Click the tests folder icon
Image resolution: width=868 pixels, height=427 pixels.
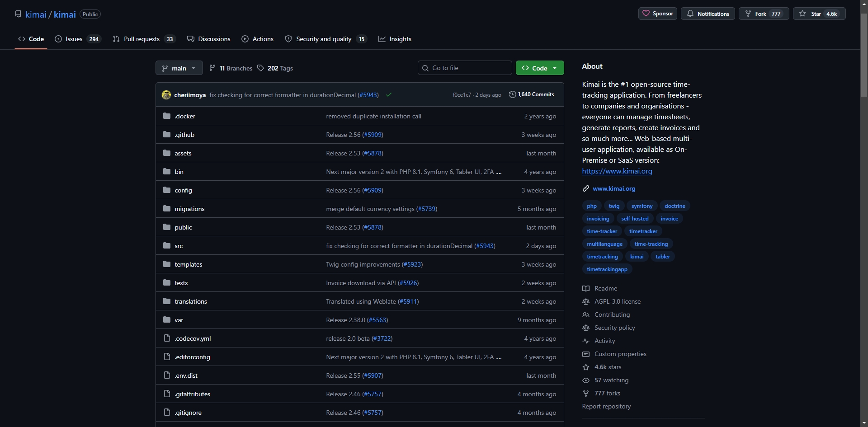tap(167, 282)
